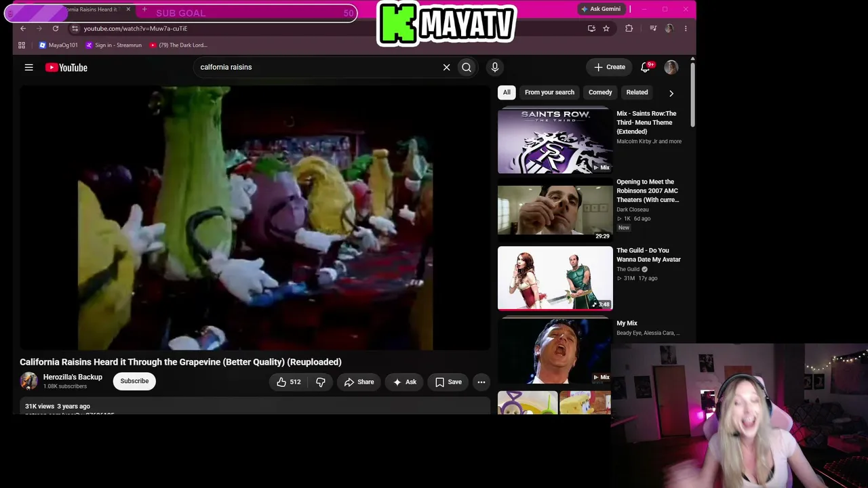Subscribe to Herozilla's Backup

pyautogui.click(x=134, y=381)
